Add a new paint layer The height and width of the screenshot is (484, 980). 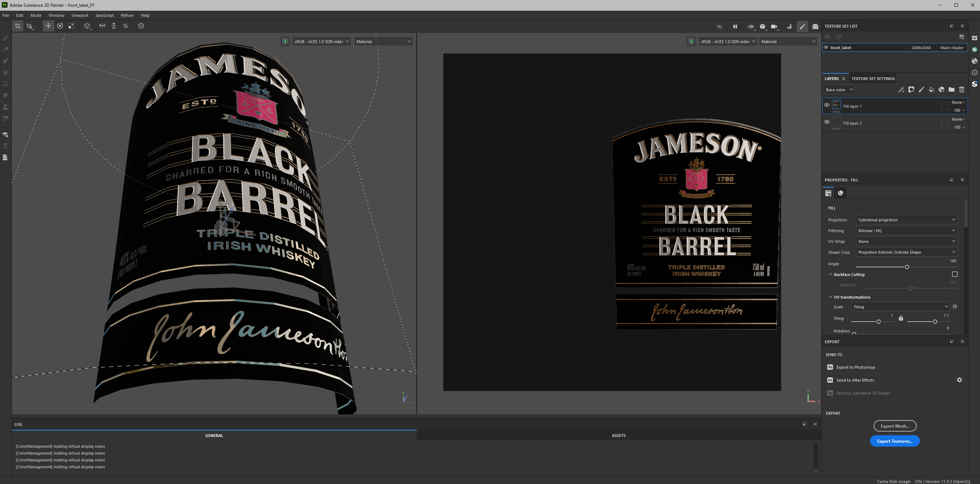tap(921, 90)
